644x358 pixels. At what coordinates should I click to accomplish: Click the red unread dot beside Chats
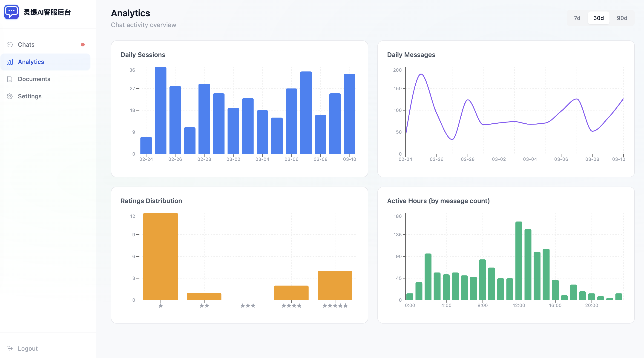tap(83, 45)
